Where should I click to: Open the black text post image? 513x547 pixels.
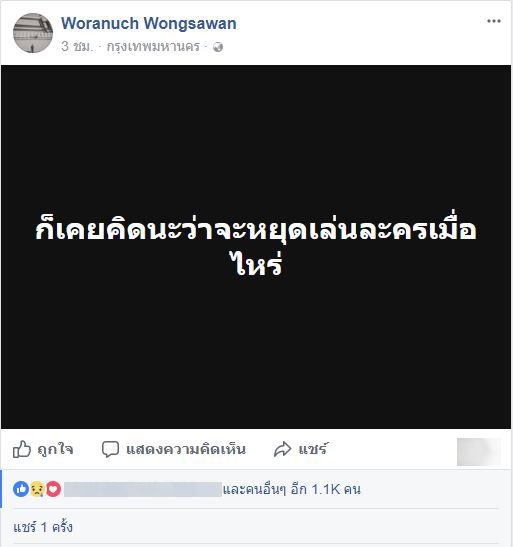(256, 247)
